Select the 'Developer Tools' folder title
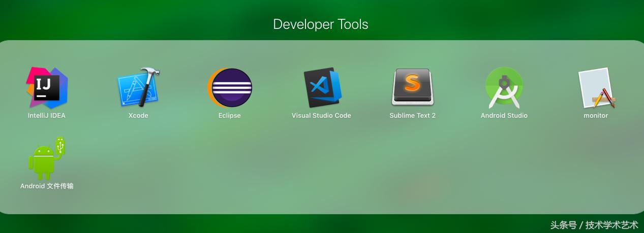Screen dimensions: 644x233 point(321,24)
